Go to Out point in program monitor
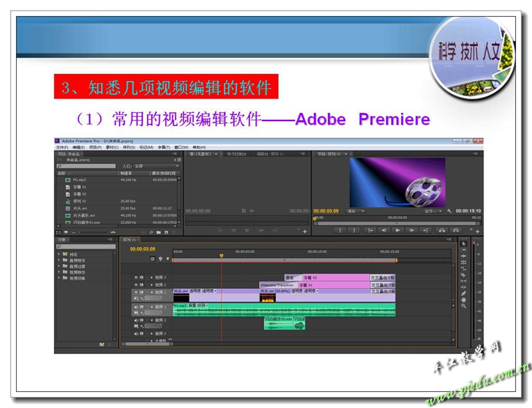 pos(425,231)
